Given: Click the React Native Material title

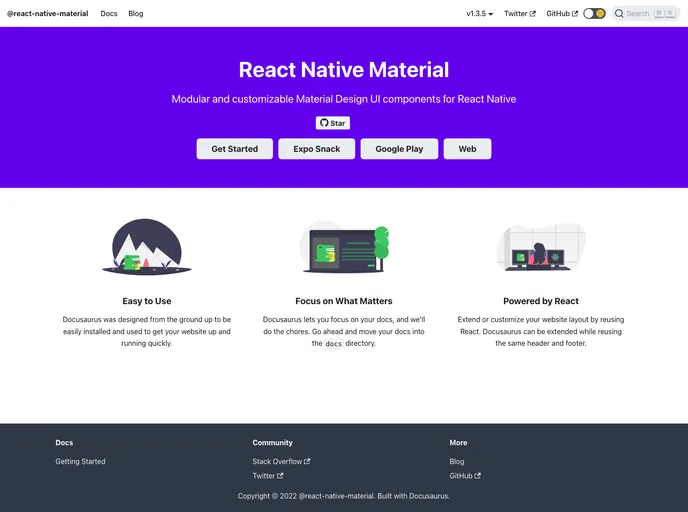Looking at the screenshot, I should (344, 70).
